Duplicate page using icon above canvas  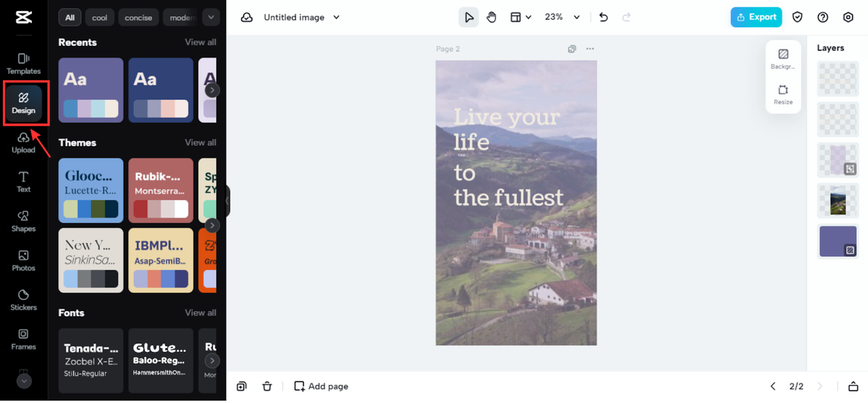[572, 49]
